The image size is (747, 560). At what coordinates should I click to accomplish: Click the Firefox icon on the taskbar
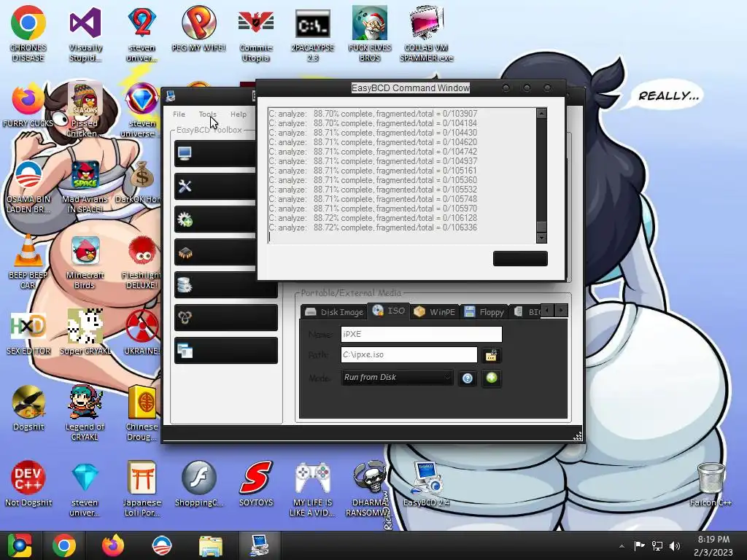coord(113,545)
